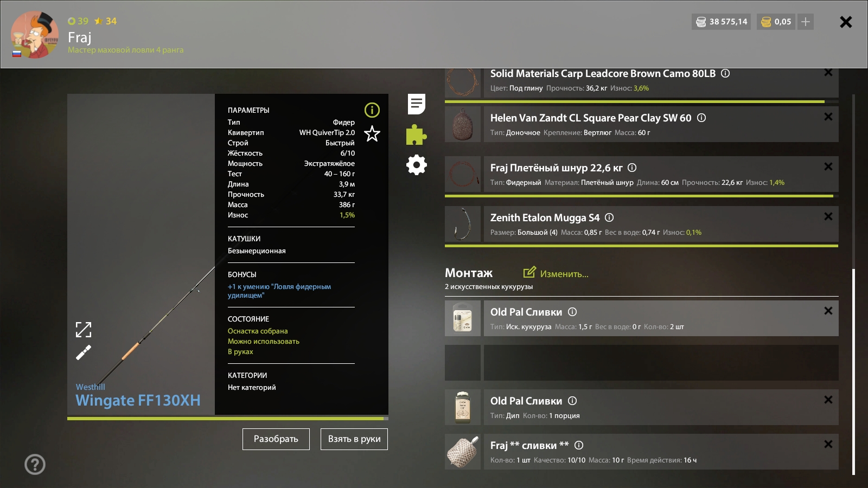
Task: Click the rod wear progress bar
Action: point(228,419)
